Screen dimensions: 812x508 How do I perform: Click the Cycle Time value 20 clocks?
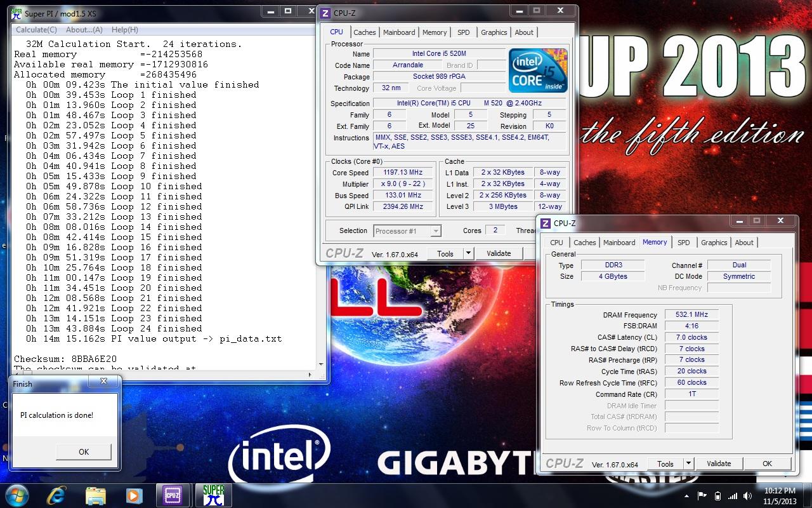click(691, 371)
